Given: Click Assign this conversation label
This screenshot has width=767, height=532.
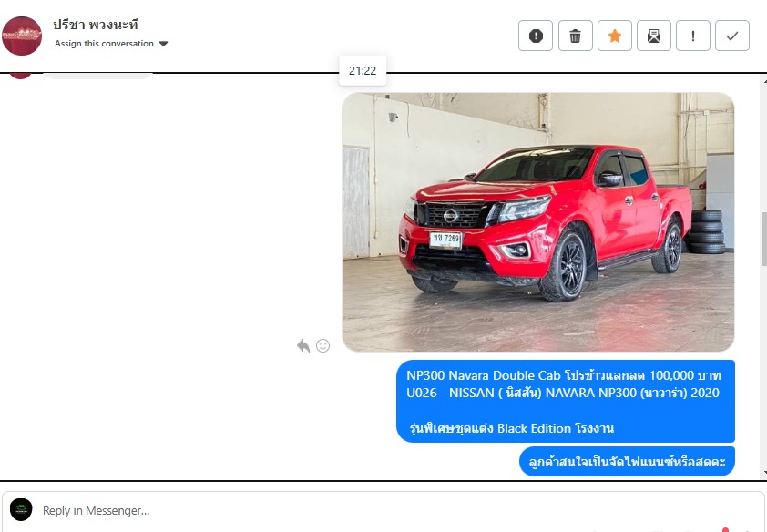Looking at the screenshot, I should pos(104,44).
